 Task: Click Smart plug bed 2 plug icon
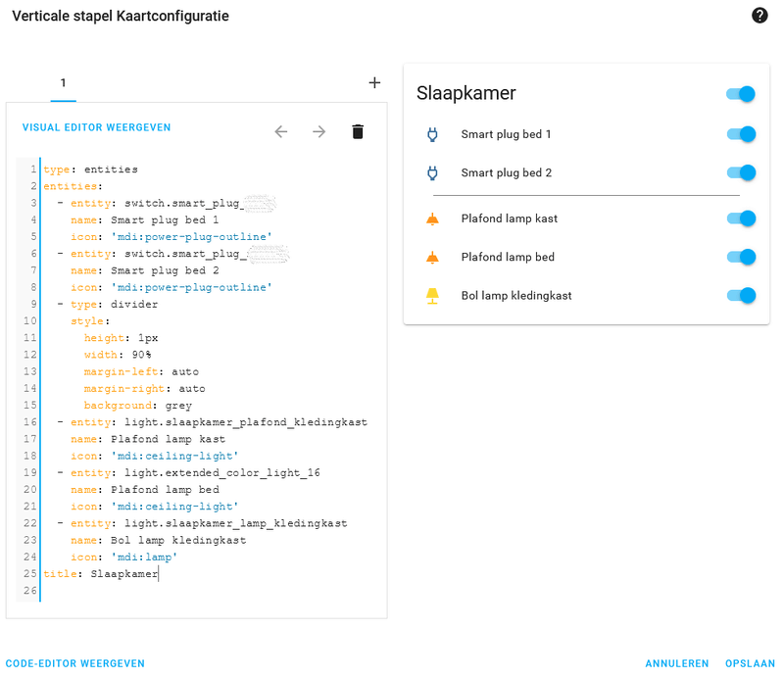point(432,173)
